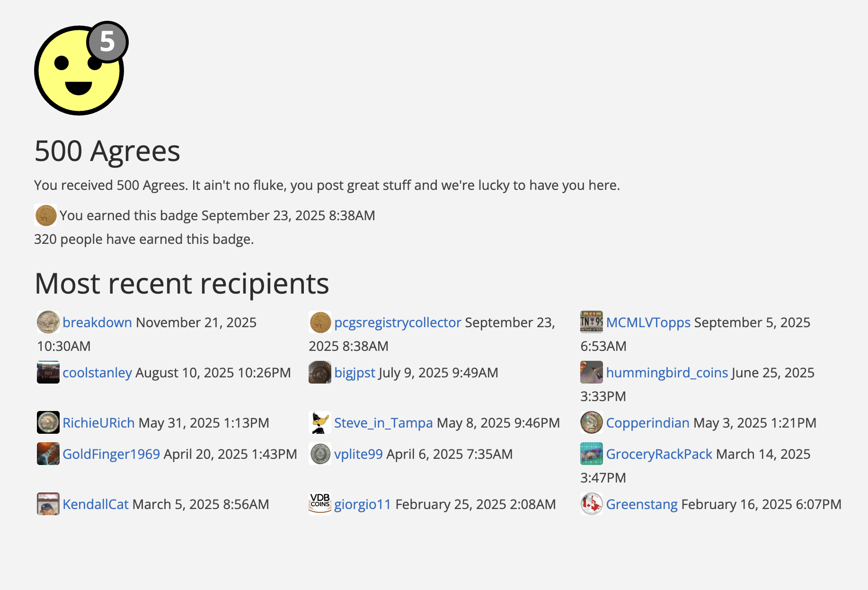Open the pcgsregistrycollector username link
The width and height of the screenshot is (868, 590).
click(x=398, y=322)
